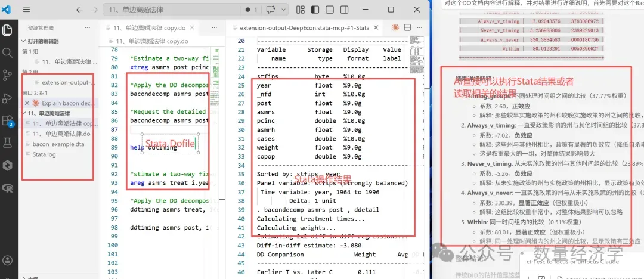644x279 pixels.
Task: Toggle the secondary side bar visibility
Action: [344, 10]
